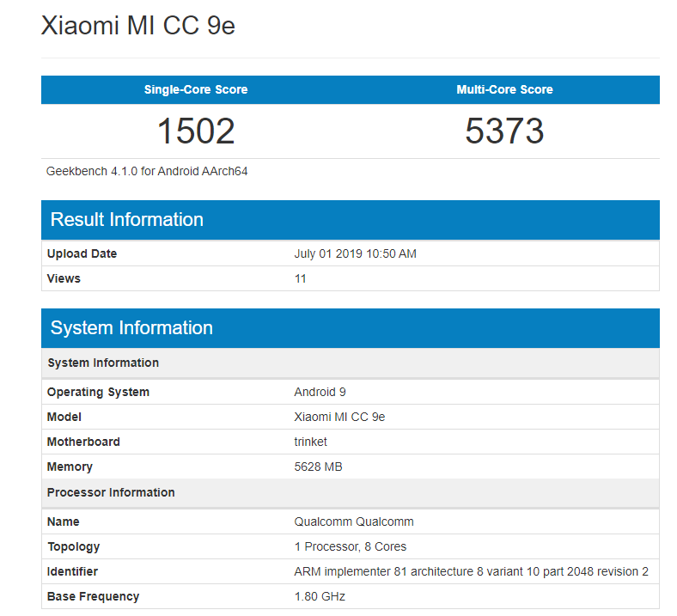This screenshot has height=616, width=677.
Task: Click the trinket motherboard value
Action: point(310,442)
